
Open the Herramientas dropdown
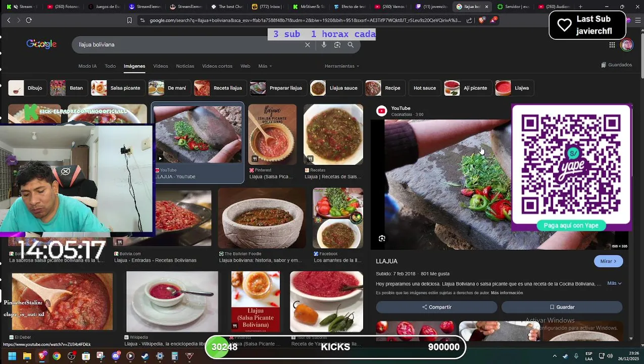[342, 66]
